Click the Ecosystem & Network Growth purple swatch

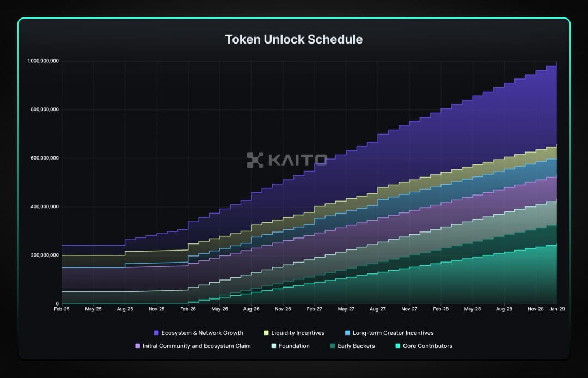pyautogui.click(x=156, y=333)
